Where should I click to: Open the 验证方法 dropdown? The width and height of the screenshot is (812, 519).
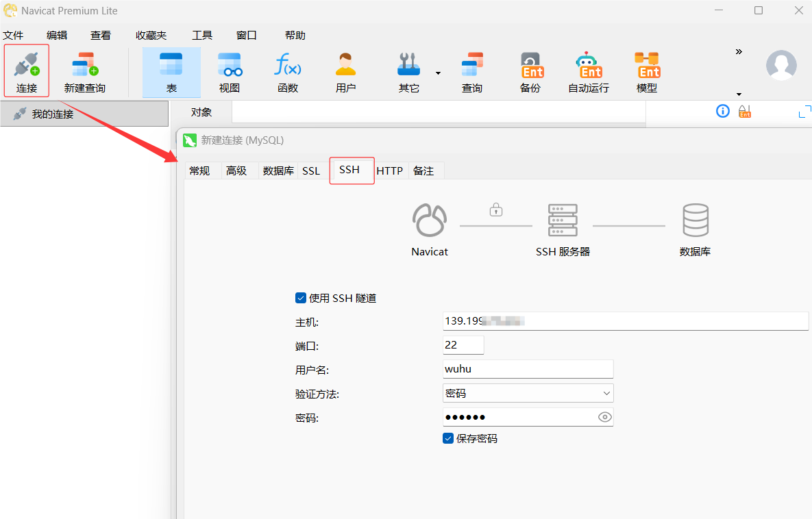(x=528, y=393)
